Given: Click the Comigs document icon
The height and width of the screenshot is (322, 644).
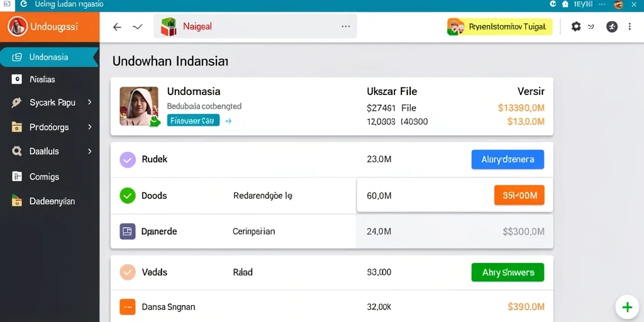Looking at the screenshot, I should click(x=17, y=177).
